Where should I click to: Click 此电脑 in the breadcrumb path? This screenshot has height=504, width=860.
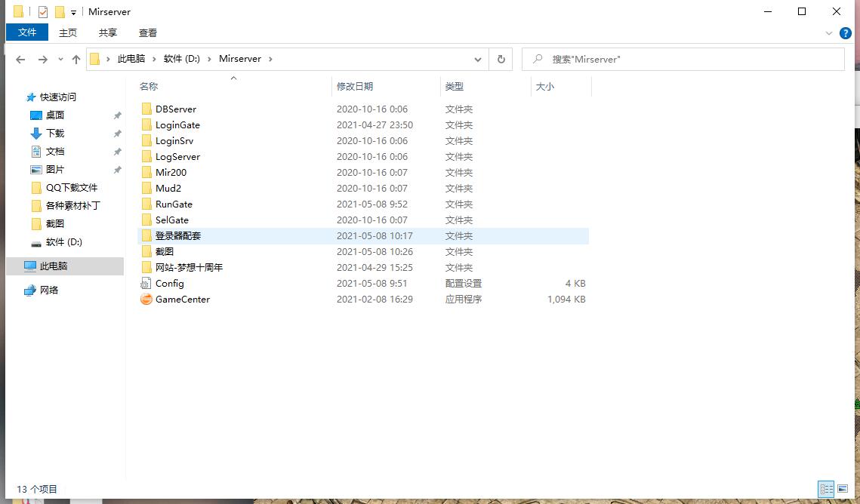131,59
